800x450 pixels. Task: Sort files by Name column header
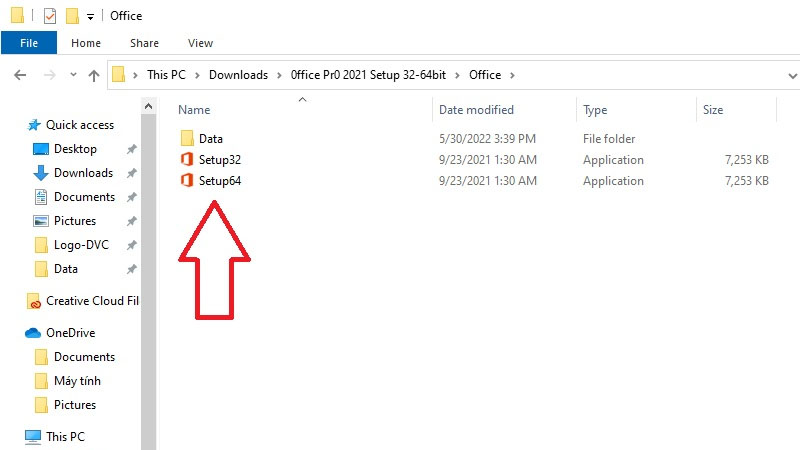[x=194, y=110]
